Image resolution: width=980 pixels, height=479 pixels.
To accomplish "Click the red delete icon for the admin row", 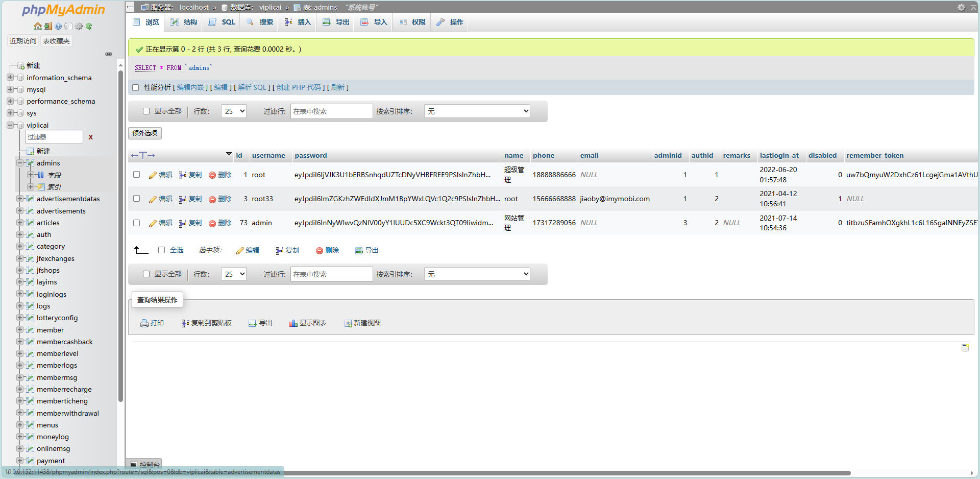I will (212, 223).
